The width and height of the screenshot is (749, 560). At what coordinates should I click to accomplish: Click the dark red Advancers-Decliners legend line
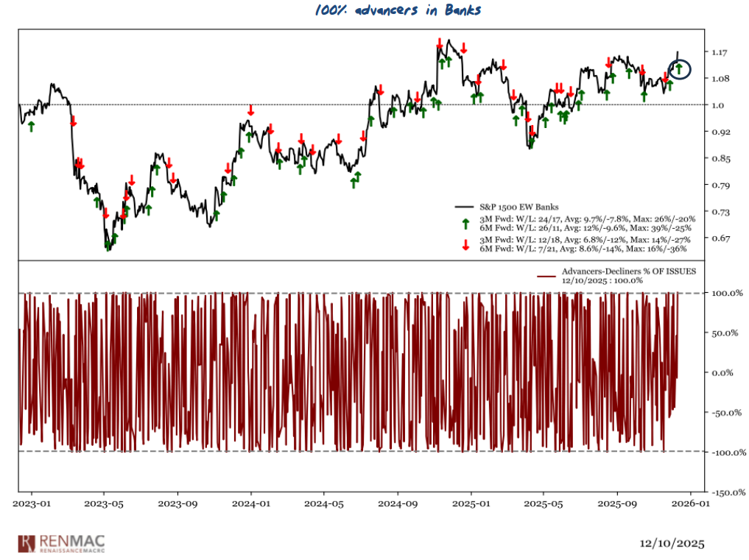[x=546, y=276]
